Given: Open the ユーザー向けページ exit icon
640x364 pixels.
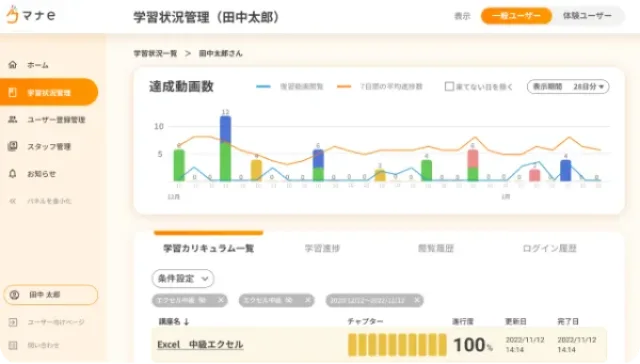Looking at the screenshot, I should (x=13, y=322).
